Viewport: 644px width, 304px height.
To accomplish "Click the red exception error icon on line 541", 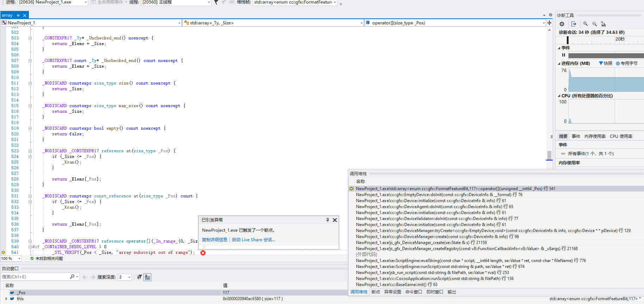I will click(203, 253).
